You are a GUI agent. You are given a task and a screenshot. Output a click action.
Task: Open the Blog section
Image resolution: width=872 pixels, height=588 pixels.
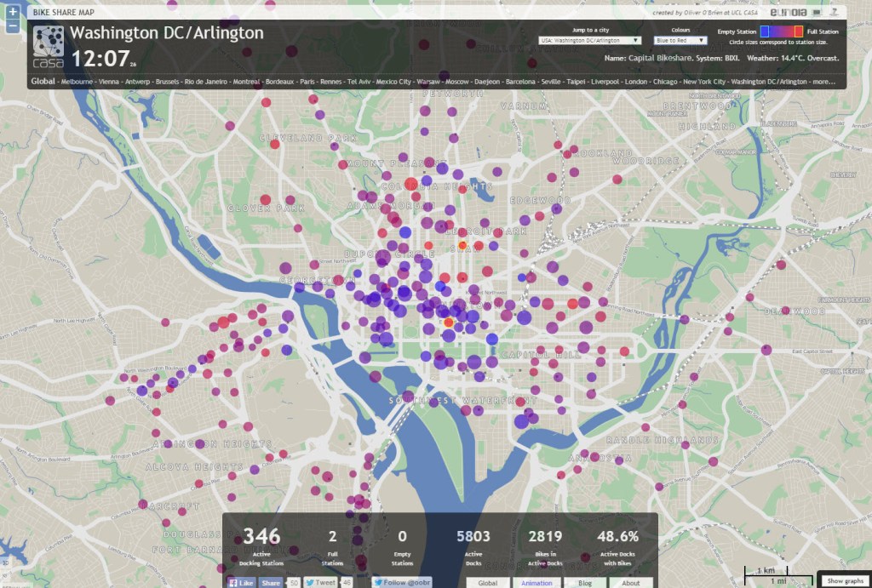(x=585, y=583)
